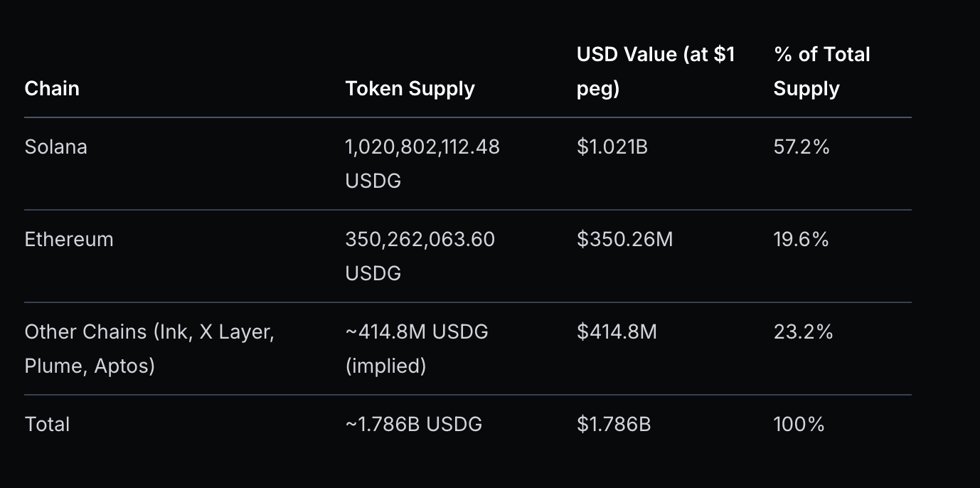This screenshot has width=980, height=488.
Task: Select the Ethereum chain cell
Action: (x=69, y=240)
